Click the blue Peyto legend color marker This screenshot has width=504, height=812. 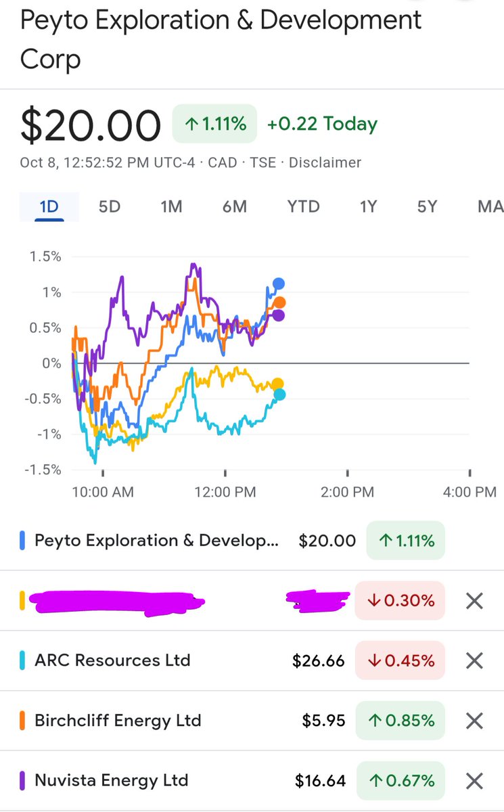[23, 541]
